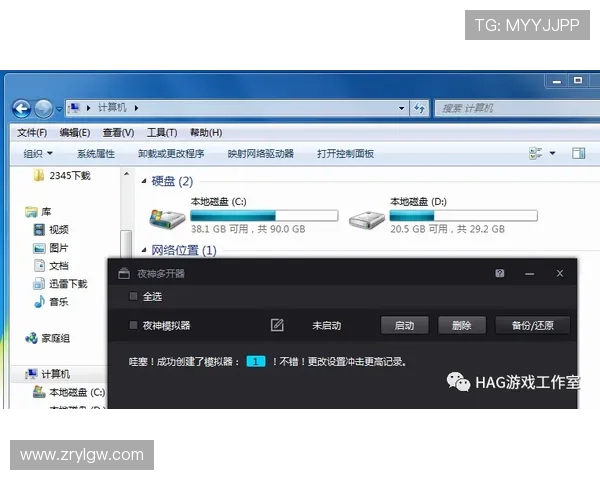Viewport: 600px width, 480px height.
Task: Collapse the 网络位置 (1) group
Action: [x=144, y=250]
